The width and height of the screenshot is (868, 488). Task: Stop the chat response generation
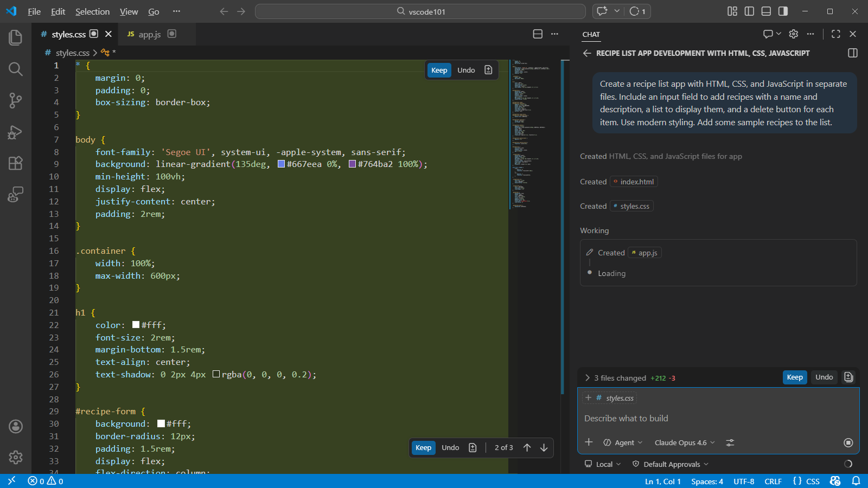point(848,442)
